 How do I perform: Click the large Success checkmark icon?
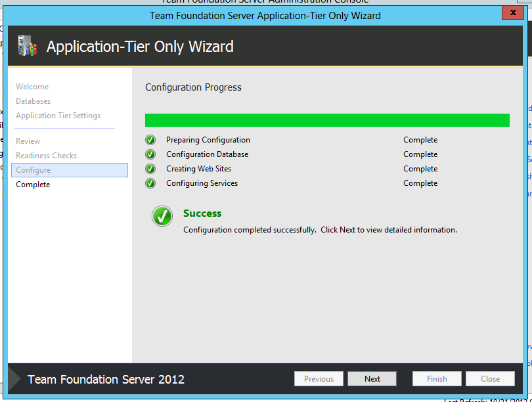[162, 216]
